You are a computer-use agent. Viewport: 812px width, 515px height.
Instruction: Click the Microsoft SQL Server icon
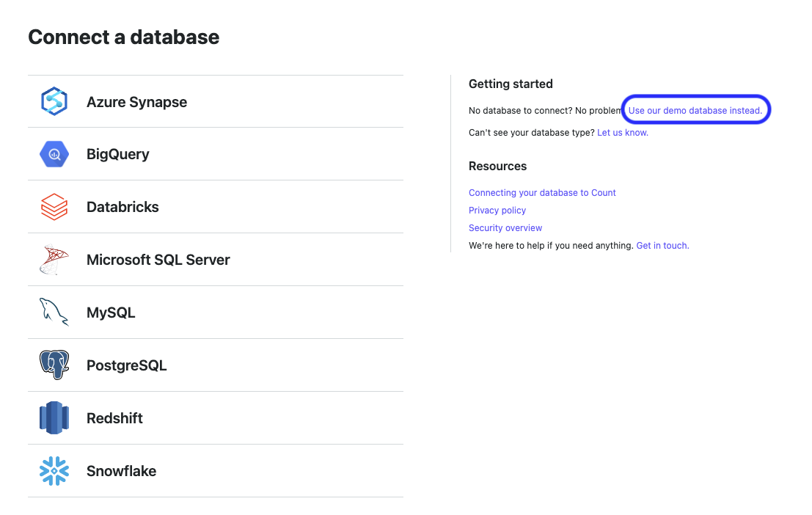point(54,260)
